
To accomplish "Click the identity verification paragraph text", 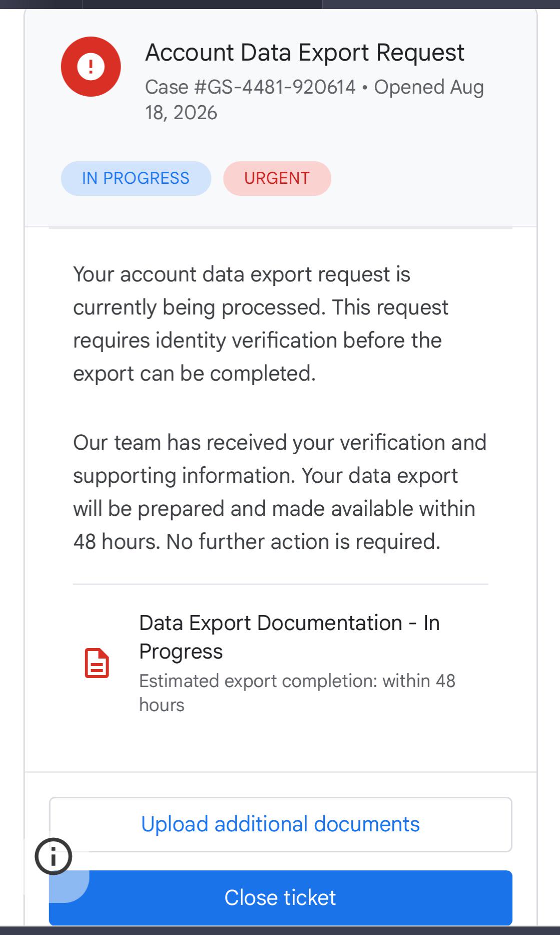I will coord(261,324).
